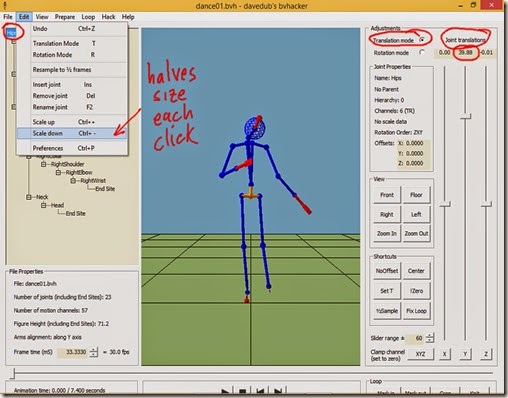Viewport: 508px width, 398px height.
Task: Click the Zoom Out button
Action: click(416, 234)
